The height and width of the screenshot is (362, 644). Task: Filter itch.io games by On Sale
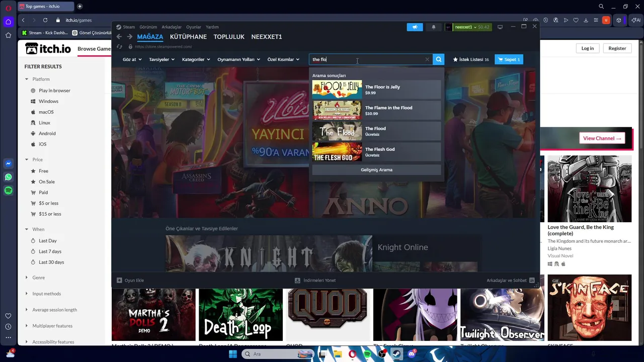(46, 182)
